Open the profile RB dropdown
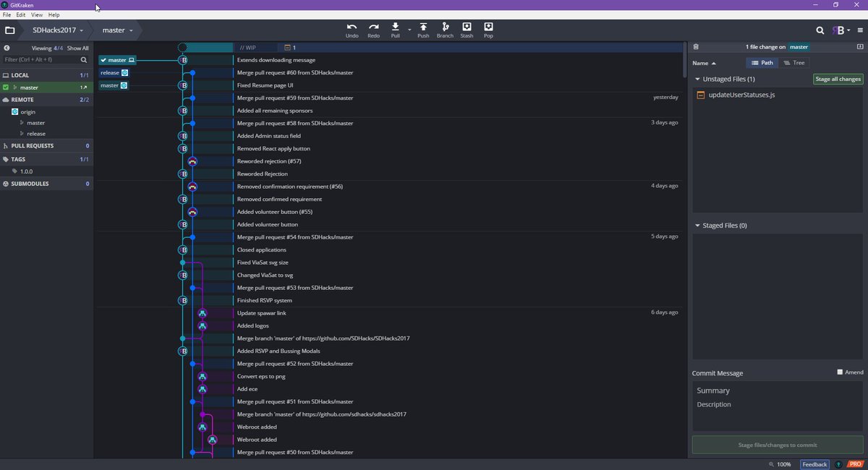Viewport: 868px width, 470px height. [x=841, y=30]
